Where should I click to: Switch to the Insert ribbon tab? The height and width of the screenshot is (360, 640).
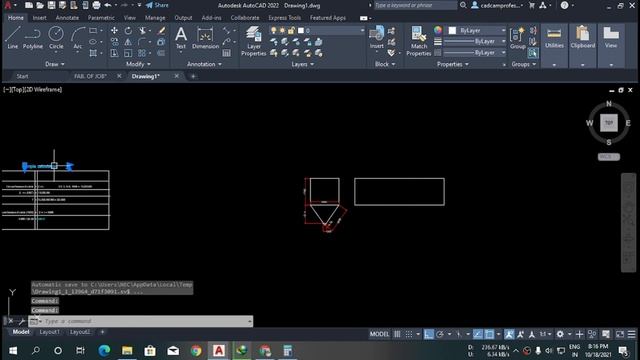pyautogui.click(x=39, y=18)
